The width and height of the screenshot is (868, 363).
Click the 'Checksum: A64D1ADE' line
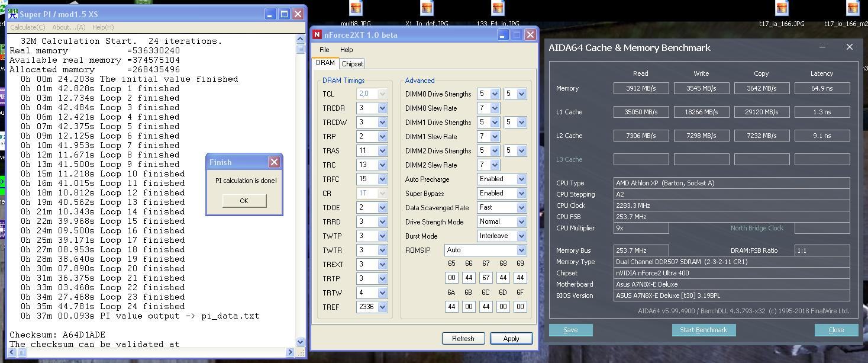tap(57, 335)
